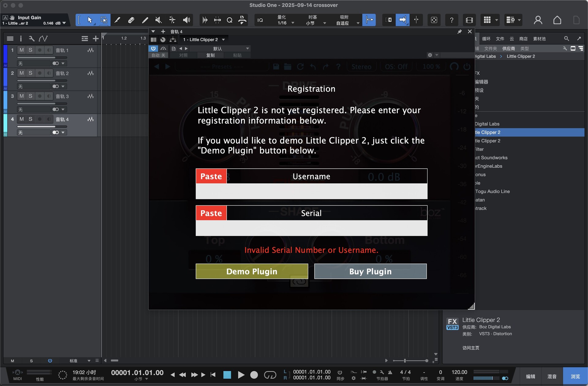Open the video player filmstrip icon
Image resolution: width=588 pixels, height=386 pixels.
[x=469, y=20]
